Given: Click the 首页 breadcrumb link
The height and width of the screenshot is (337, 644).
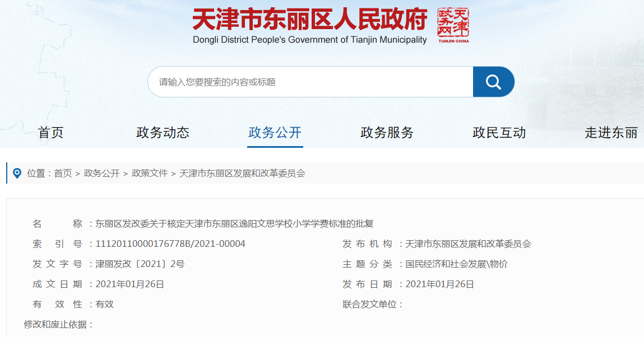Looking at the screenshot, I should (62, 174).
